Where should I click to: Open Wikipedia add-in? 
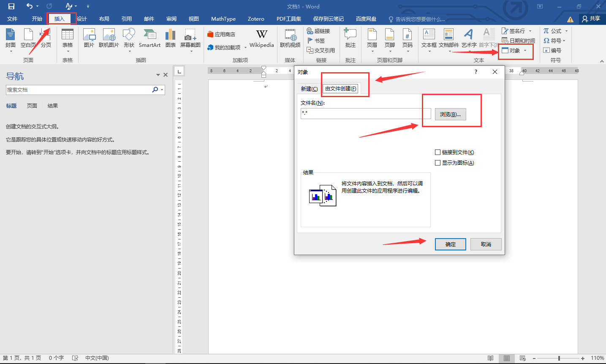click(262, 38)
